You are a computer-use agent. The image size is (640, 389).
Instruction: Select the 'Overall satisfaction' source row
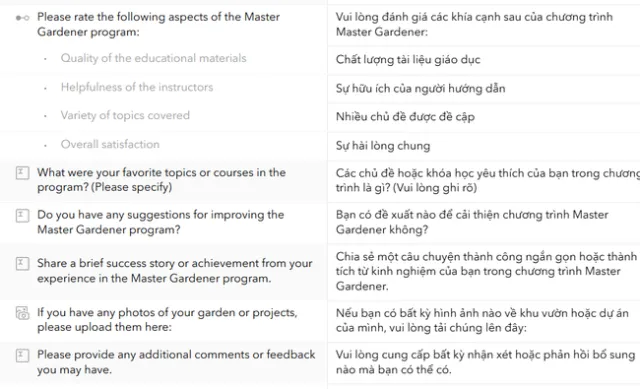pos(163,145)
